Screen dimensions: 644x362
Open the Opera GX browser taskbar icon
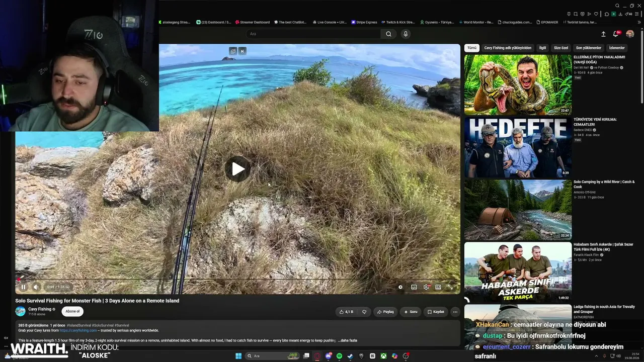pyautogui.click(x=317, y=356)
